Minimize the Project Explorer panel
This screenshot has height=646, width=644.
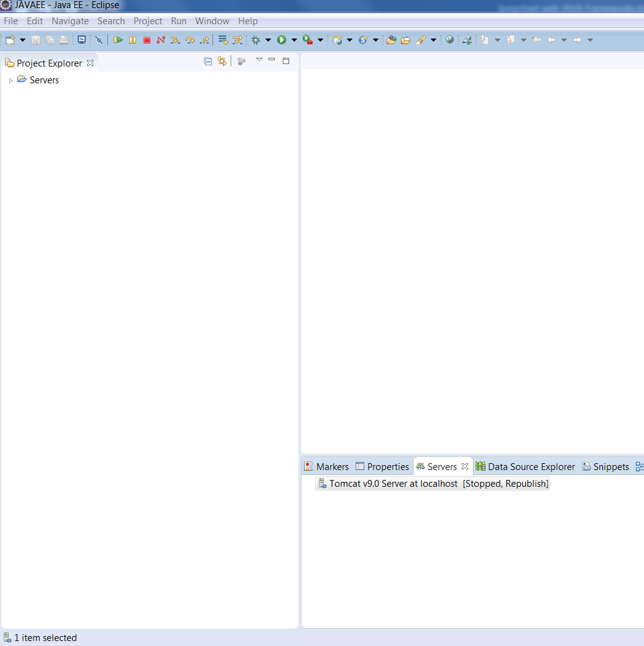point(272,59)
